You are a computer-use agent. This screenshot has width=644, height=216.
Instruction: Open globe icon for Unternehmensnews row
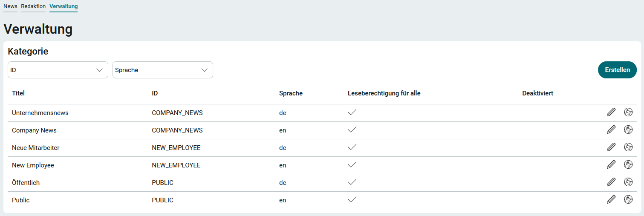click(628, 112)
